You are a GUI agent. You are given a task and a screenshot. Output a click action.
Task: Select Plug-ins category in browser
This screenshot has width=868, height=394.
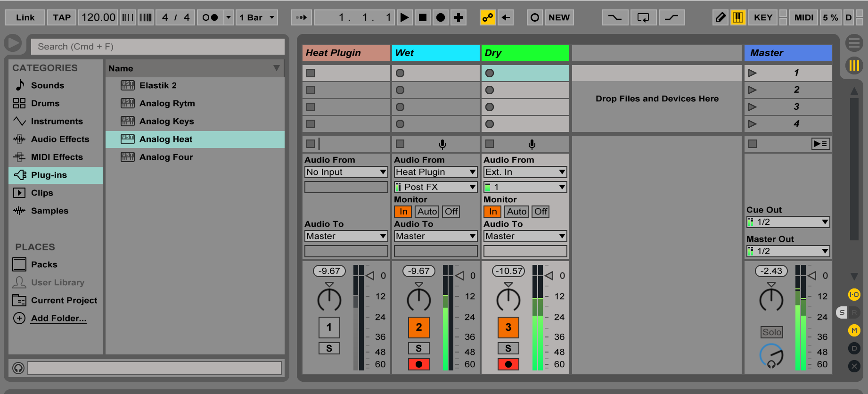point(49,175)
